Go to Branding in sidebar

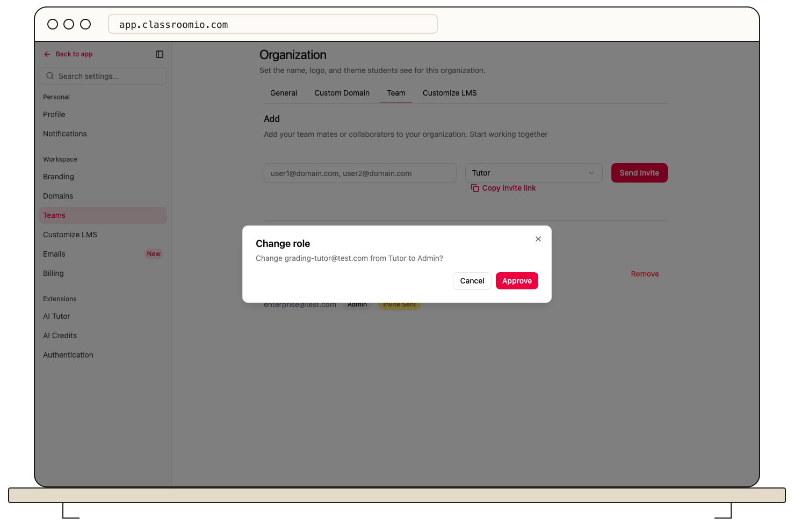(x=103, y=177)
